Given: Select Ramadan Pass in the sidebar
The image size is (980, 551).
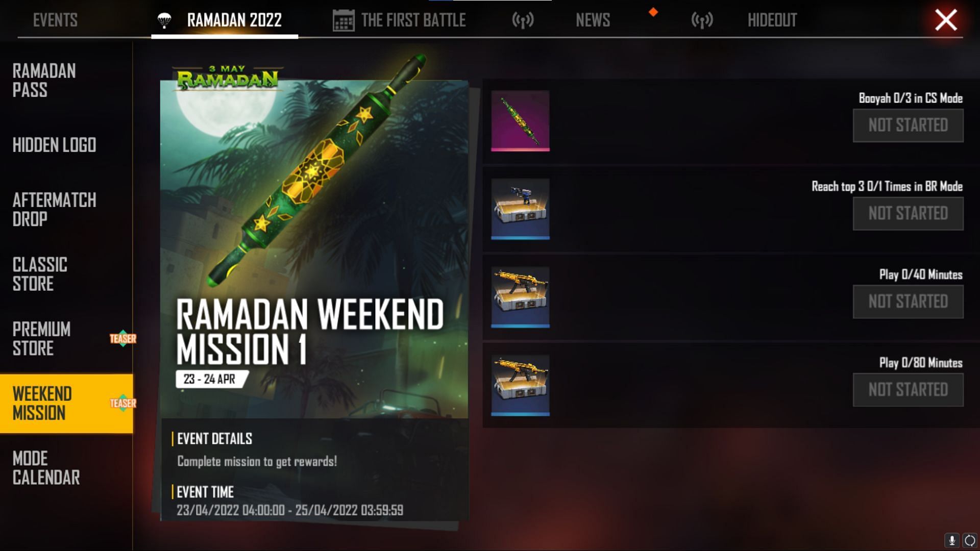Looking at the screenshot, I should tap(44, 80).
